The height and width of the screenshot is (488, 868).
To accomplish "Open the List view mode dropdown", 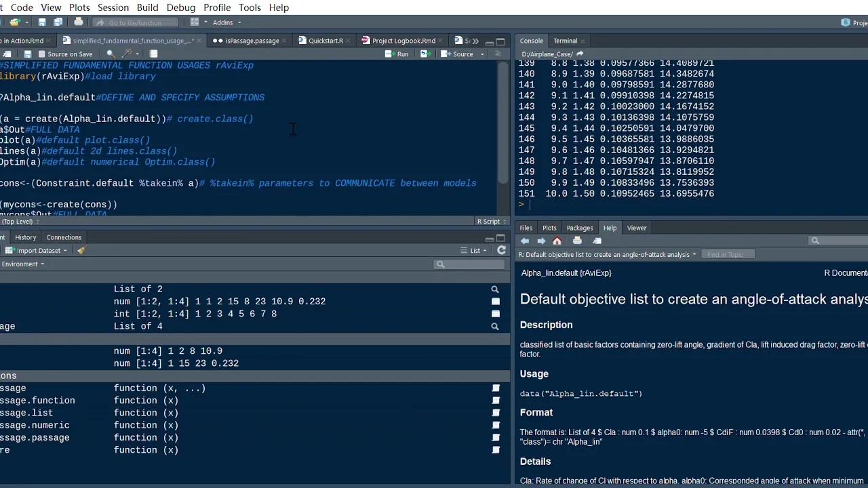I will coord(475,251).
